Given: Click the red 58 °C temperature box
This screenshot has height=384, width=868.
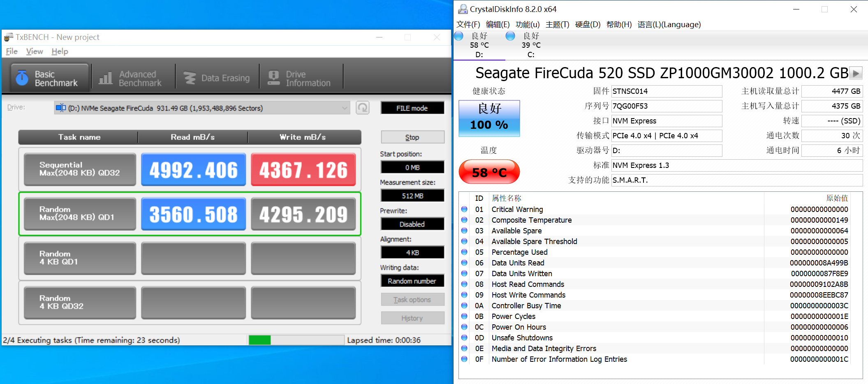Looking at the screenshot, I should [x=489, y=172].
